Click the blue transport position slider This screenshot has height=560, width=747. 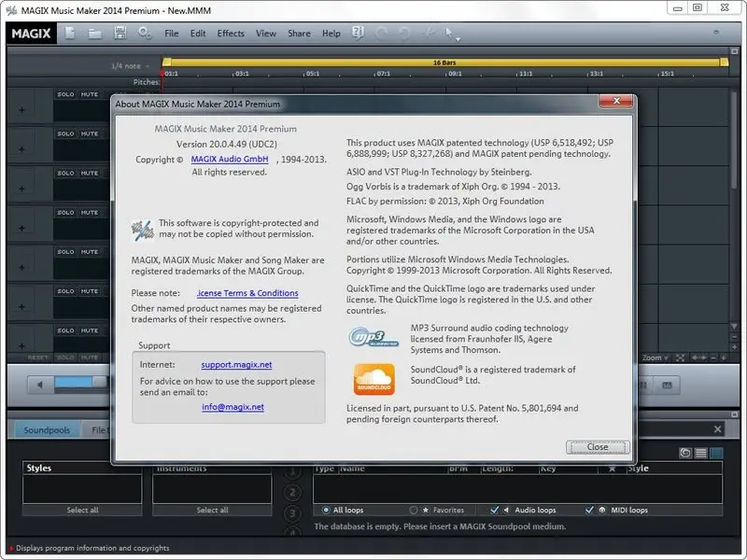[74, 382]
